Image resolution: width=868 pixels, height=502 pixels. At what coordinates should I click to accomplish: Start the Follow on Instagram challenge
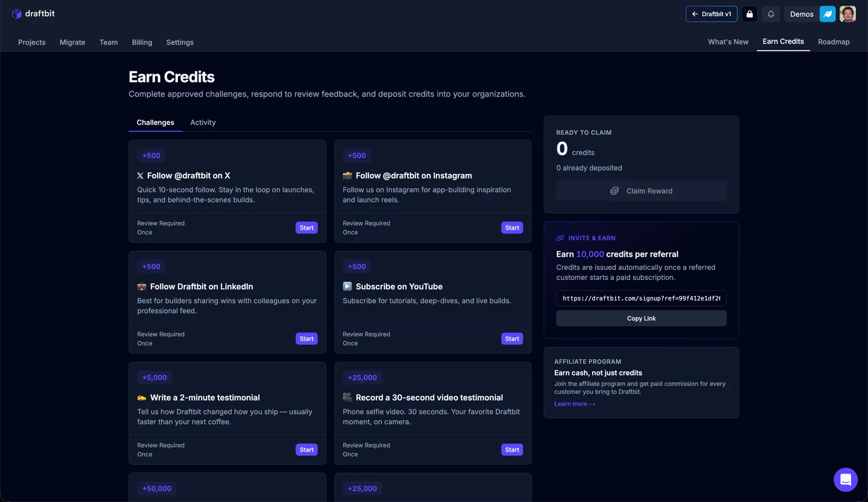tap(512, 228)
